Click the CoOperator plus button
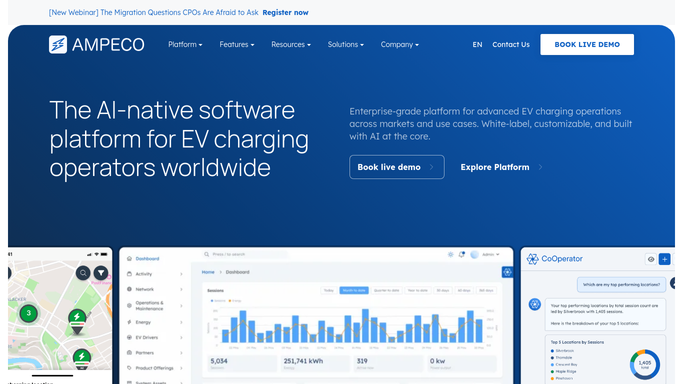Screen dimensions: 683x384 [x=664, y=259]
